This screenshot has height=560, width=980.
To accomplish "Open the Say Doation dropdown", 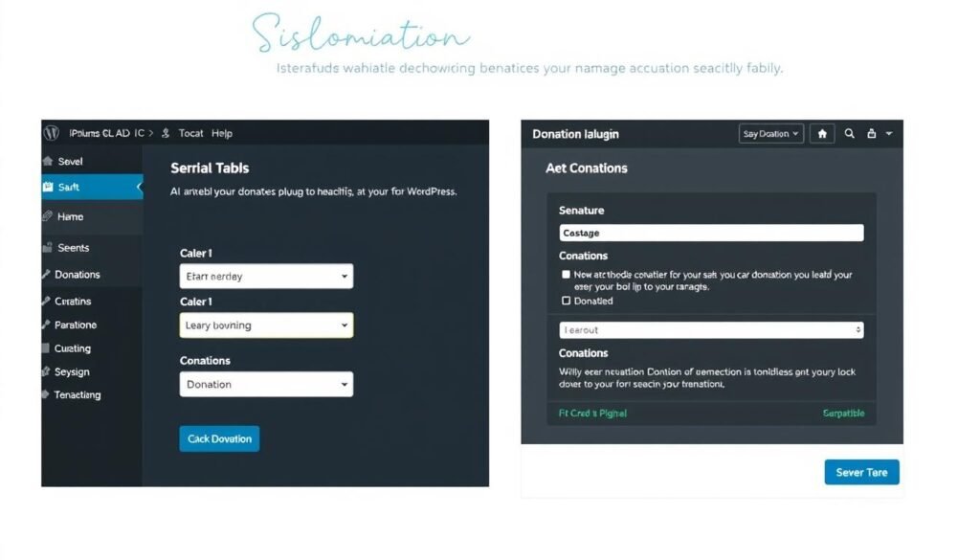I will pos(770,134).
